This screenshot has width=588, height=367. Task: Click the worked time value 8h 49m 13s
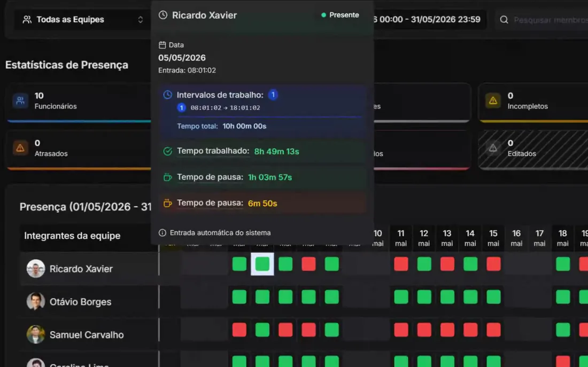coord(277,152)
